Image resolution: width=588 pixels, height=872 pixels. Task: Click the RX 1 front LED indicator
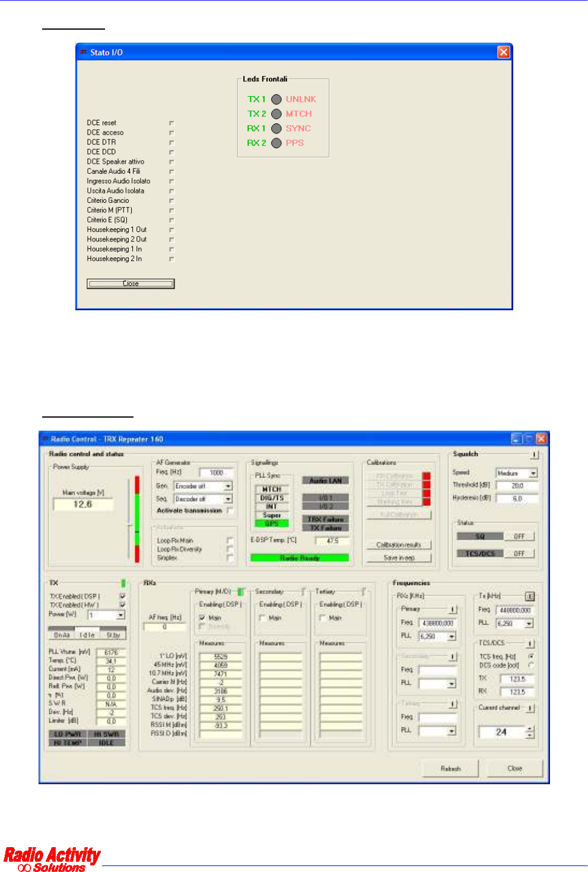click(x=276, y=128)
